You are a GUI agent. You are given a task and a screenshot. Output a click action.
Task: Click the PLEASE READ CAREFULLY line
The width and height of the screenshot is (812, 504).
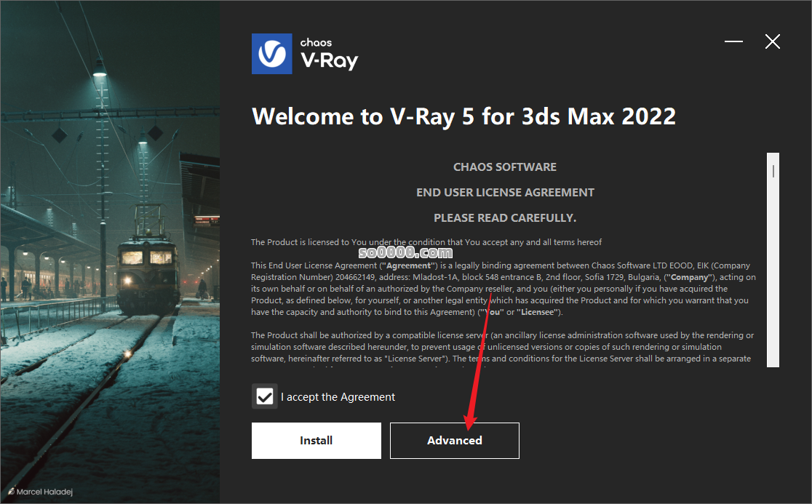coord(505,218)
